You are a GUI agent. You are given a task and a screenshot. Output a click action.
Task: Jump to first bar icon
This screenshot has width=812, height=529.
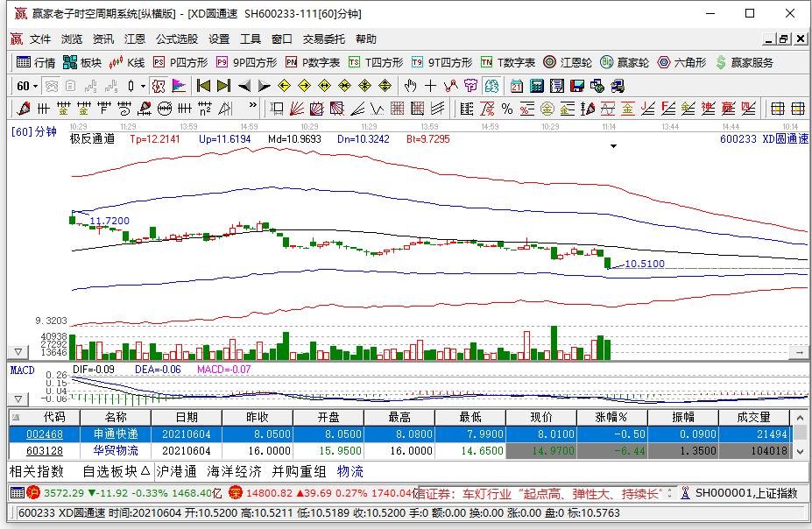click(x=203, y=86)
